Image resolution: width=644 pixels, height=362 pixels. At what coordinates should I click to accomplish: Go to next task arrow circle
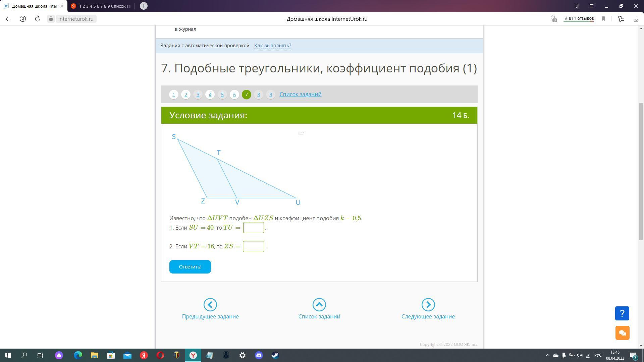pyautogui.click(x=428, y=305)
